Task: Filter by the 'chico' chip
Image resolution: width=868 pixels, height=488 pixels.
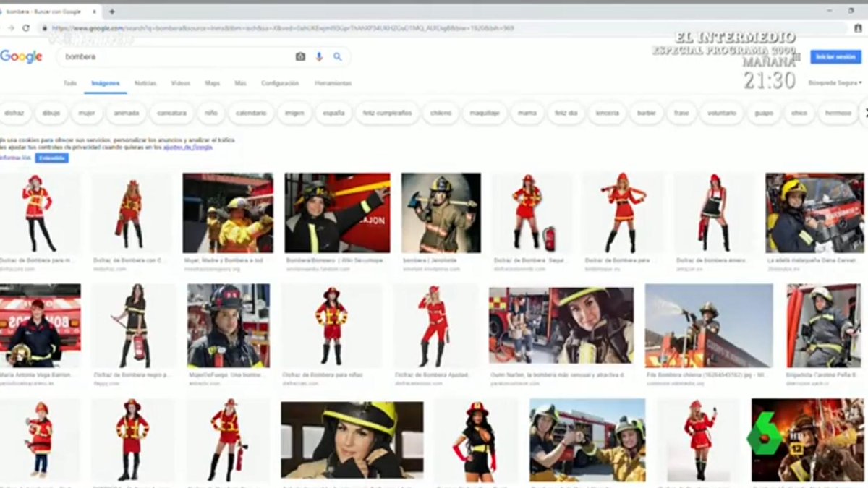Action: (x=799, y=113)
